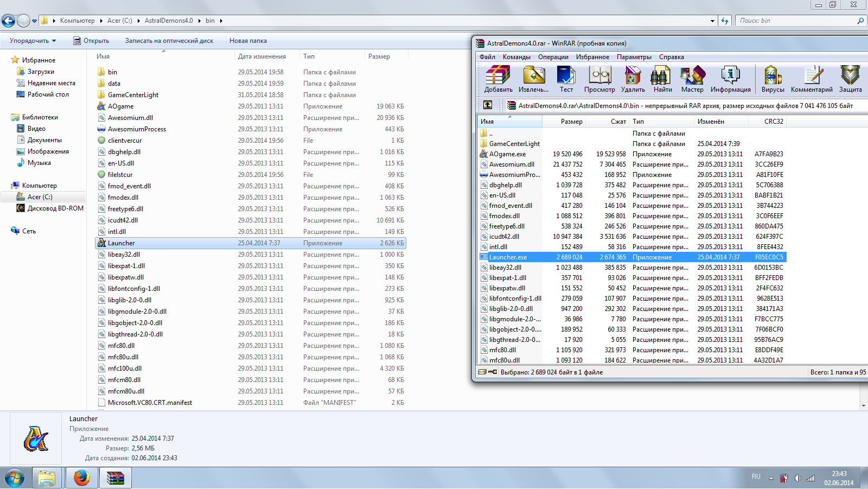
Task: Select Дисковод BD-ROM in navigation pane
Action: click(55, 208)
